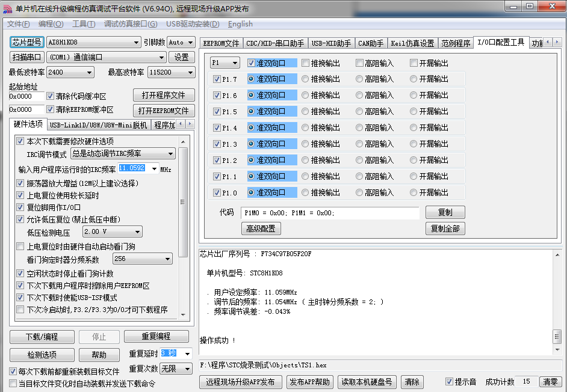The width and height of the screenshot is (567, 392).
Task: Click the 下载/编程 button
Action: [42, 337]
